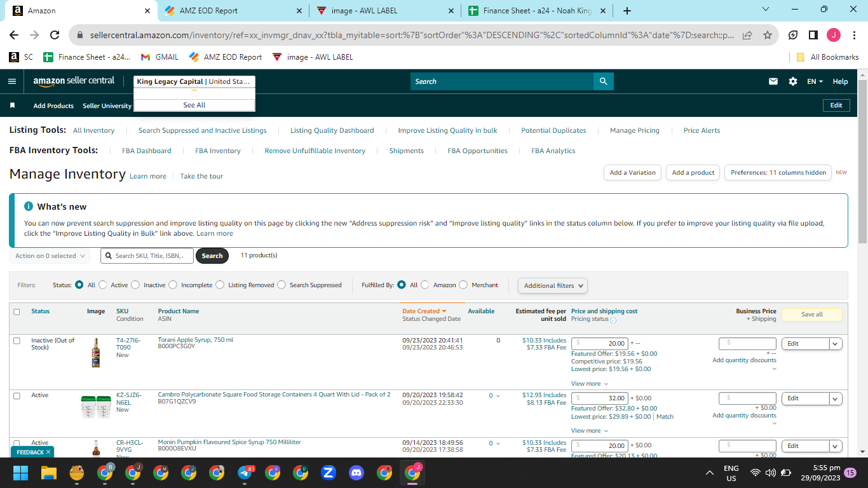Expand View more under Torani Apple Syrup pricing

pos(590,384)
